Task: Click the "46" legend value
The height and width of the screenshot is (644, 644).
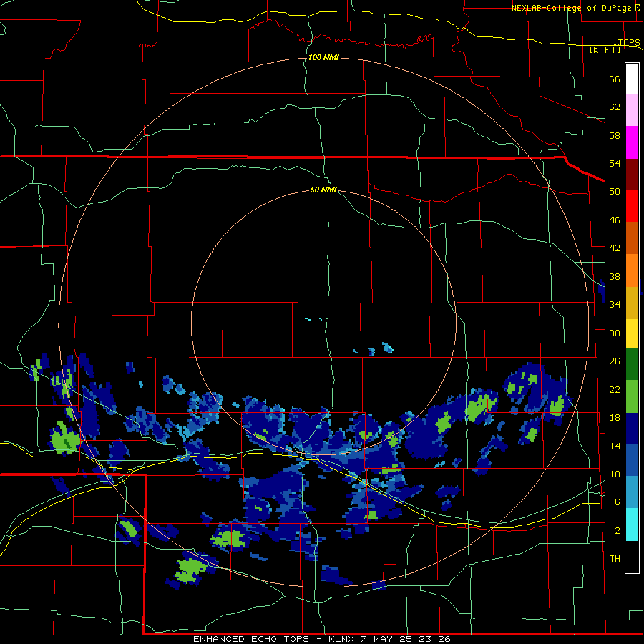Action: click(x=615, y=220)
